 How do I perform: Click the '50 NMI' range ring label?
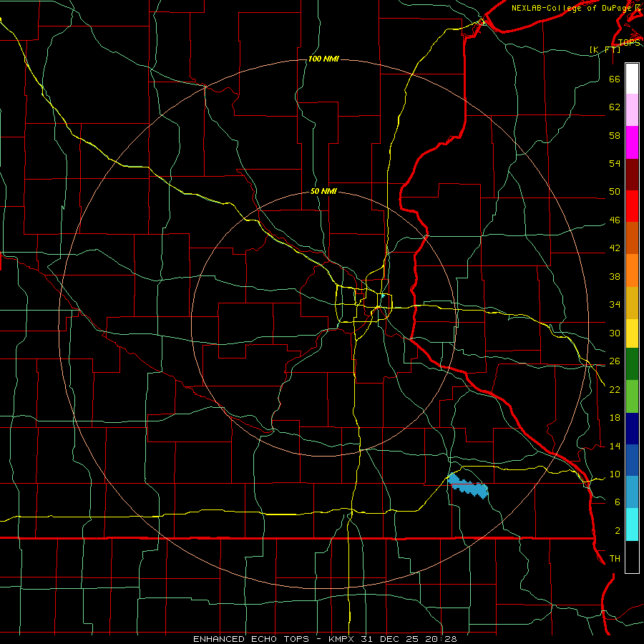323,191
